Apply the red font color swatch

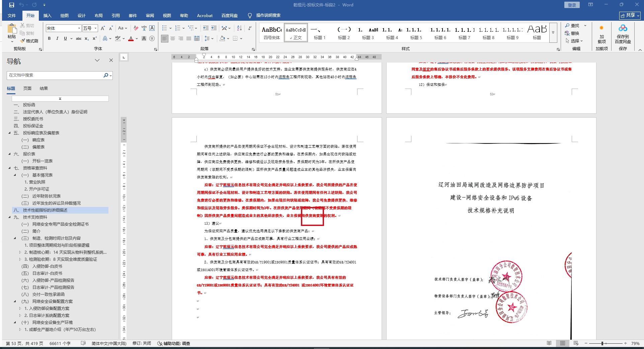point(131,38)
